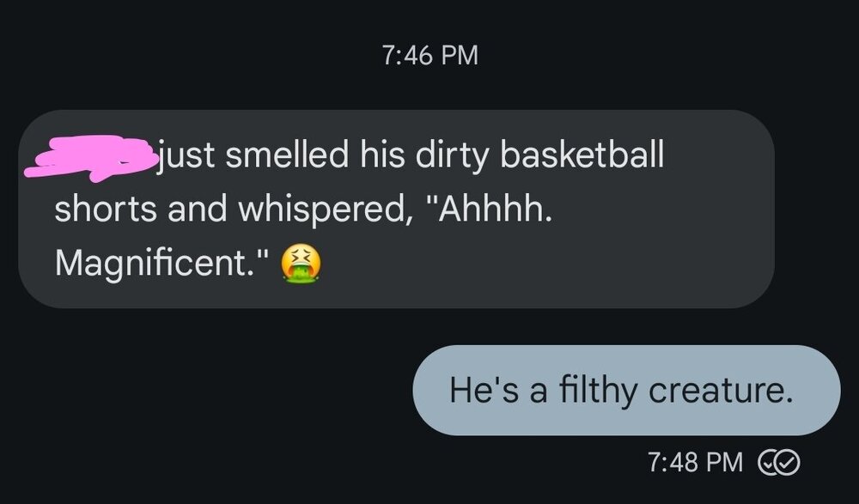Screen dimensions: 859x504
Task: Tap the word "filthy" in sent reply
Action: click(598, 392)
